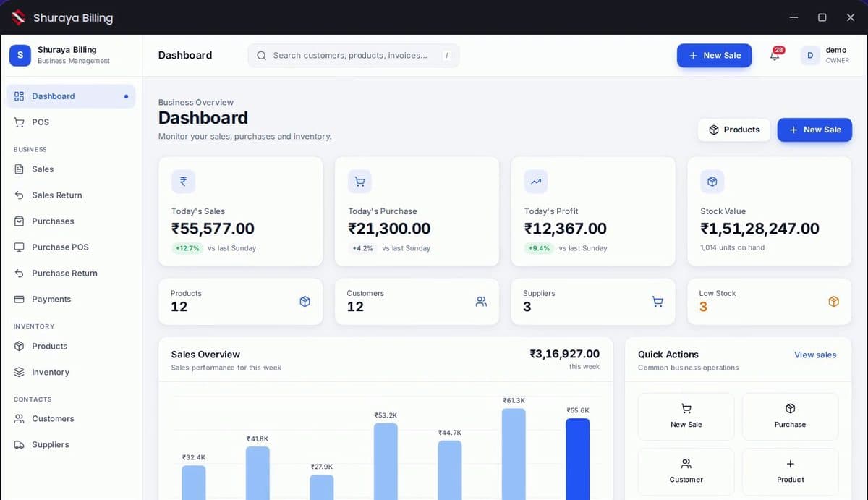Open Sales Return page
The width and height of the screenshot is (868, 500).
click(x=71, y=195)
